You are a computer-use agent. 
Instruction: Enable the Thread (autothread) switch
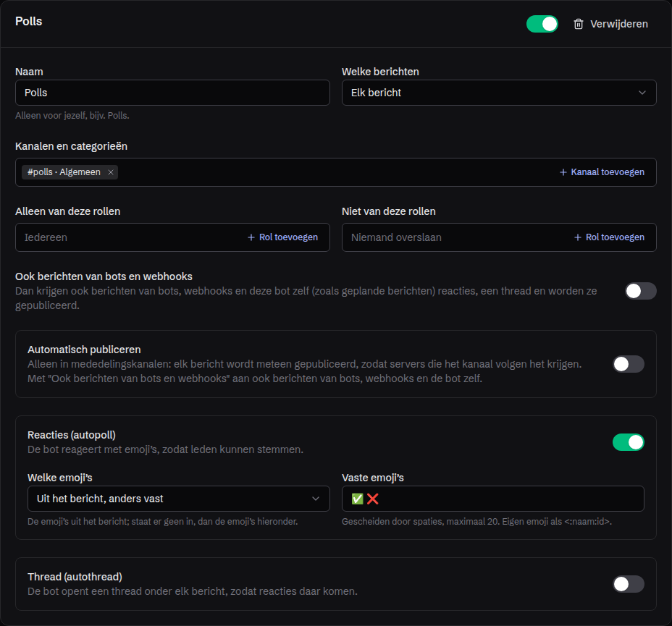tap(629, 584)
